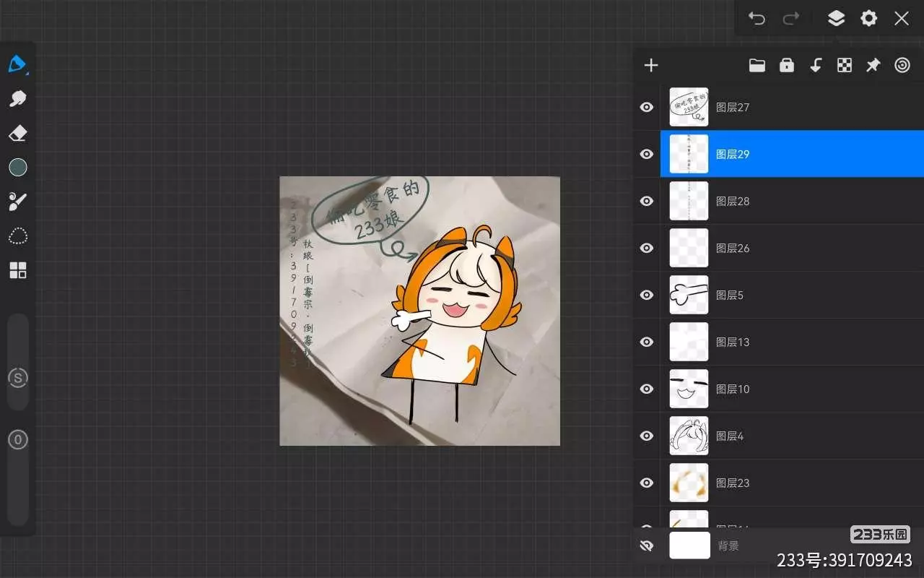924x578 pixels.
Task: Open settings with the gear icon
Action: tap(868, 19)
